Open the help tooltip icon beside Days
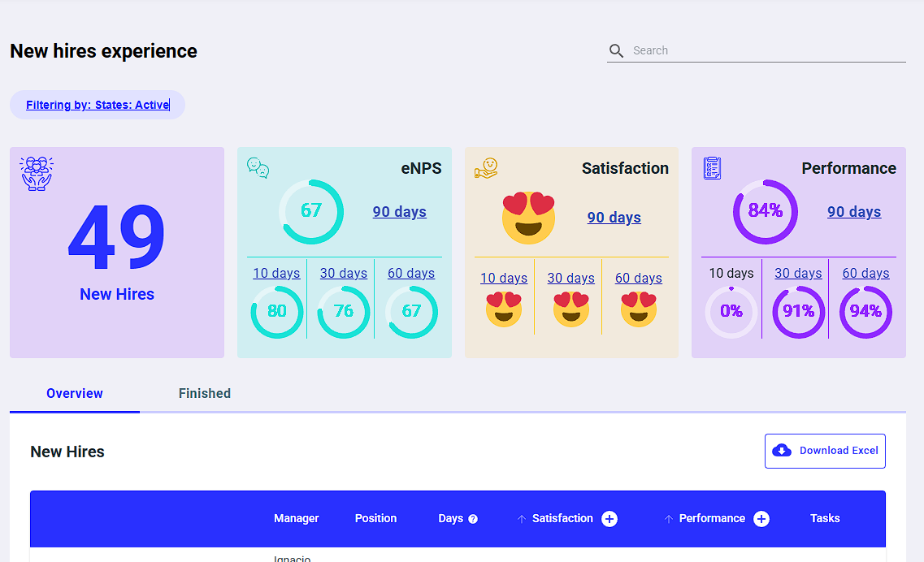Screen dimensions: 924x562 tap(473, 519)
